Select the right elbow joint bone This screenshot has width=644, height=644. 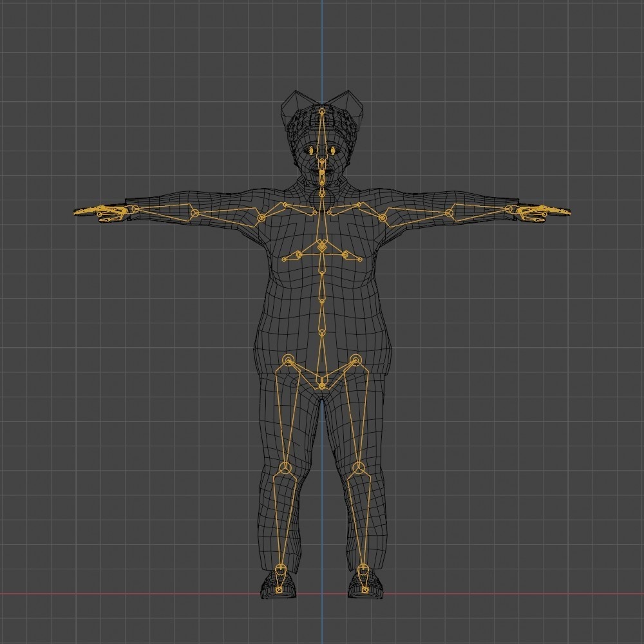[x=193, y=211]
